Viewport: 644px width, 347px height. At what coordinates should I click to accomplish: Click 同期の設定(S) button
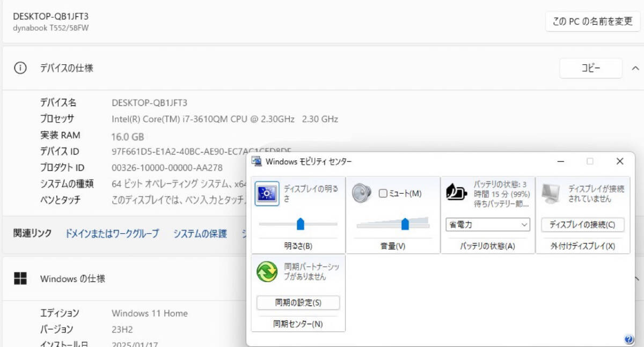(298, 302)
